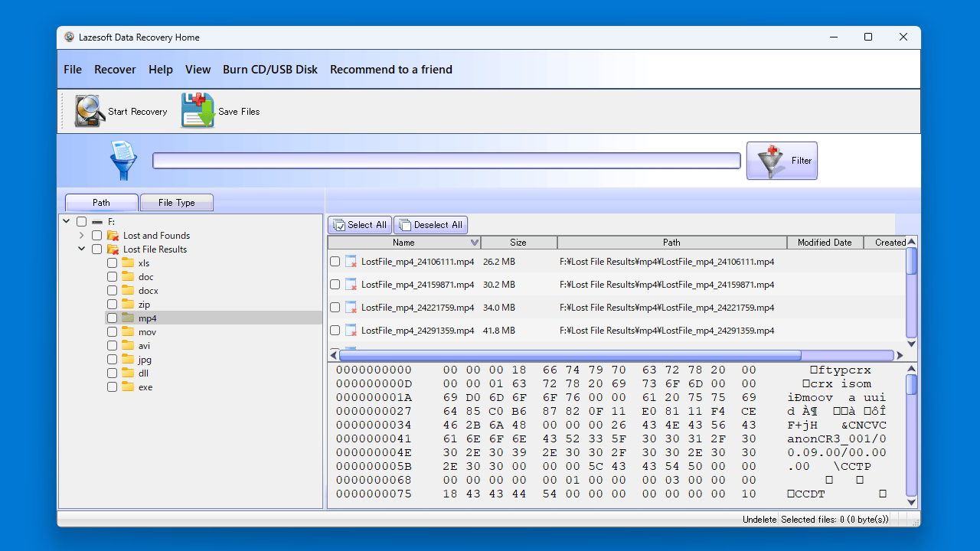Open the Recover menu
Image resolution: width=980 pixels, height=551 pixels.
pyautogui.click(x=115, y=70)
